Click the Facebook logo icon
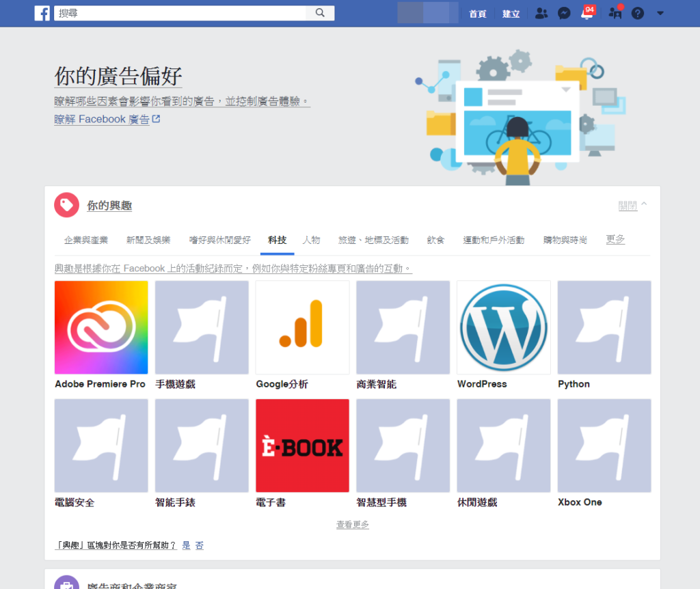 (x=42, y=14)
